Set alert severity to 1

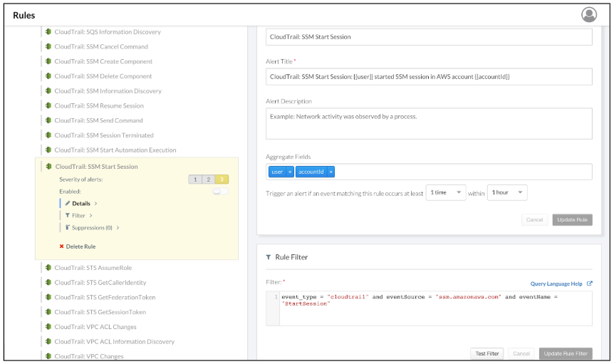coord(195,180)
